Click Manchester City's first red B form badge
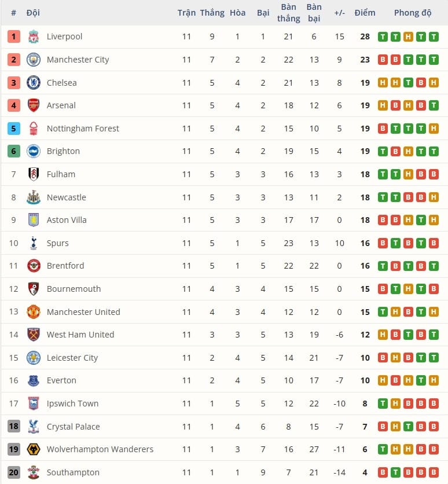Screen dimensions: 448x484 (383, 60)
